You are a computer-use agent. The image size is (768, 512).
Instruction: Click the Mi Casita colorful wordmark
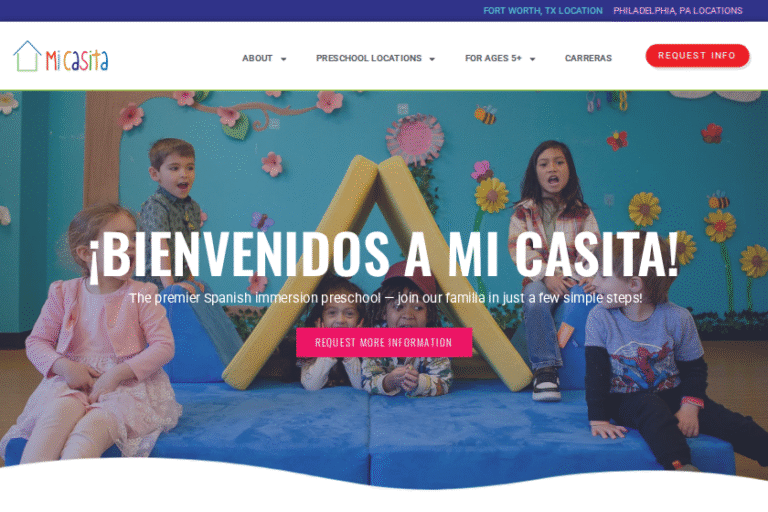77,60
